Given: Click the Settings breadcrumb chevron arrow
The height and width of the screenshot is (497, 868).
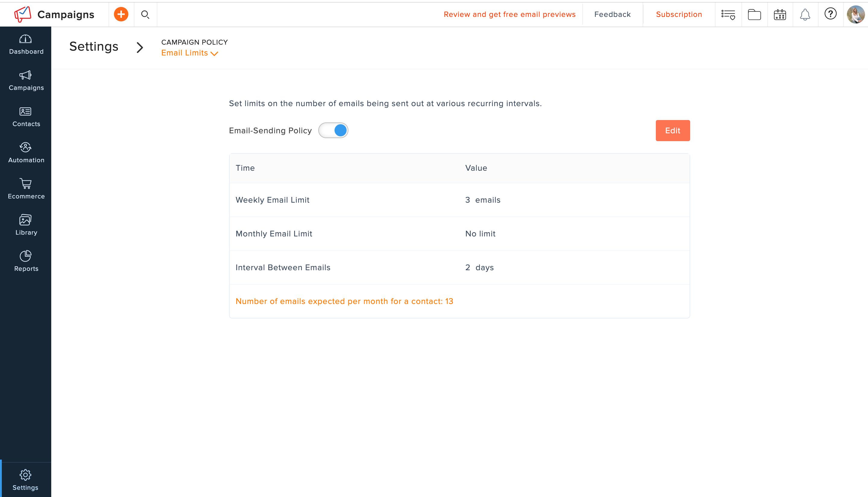Looking at the screenshot, I should coord(140,47).
